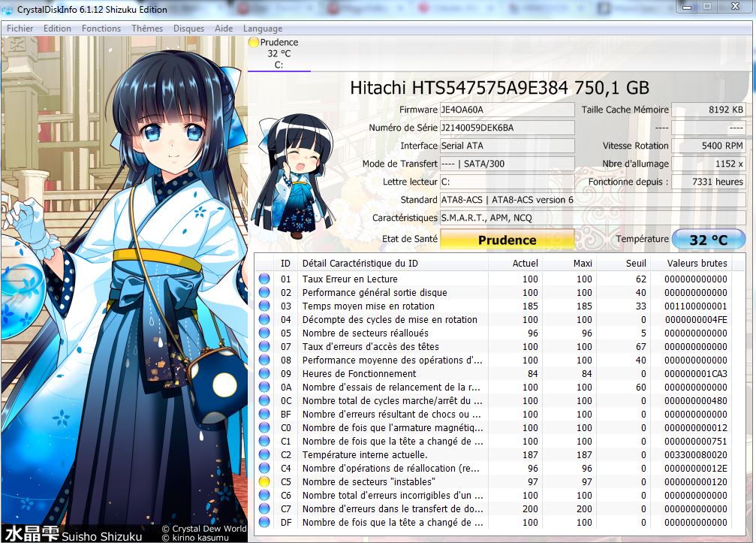The image size is (756, 543).
Task: Click the blue status icon for attribute C4
Action: [264, 468]
